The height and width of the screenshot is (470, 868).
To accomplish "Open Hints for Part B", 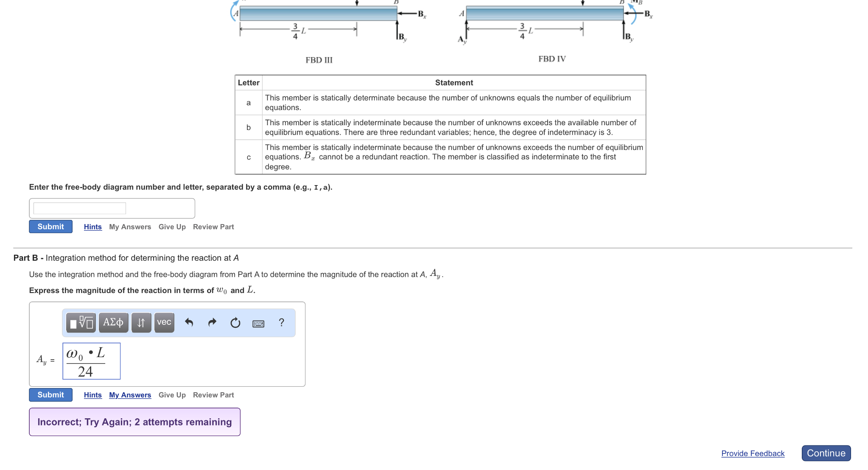I will click(x=92, y=394).
